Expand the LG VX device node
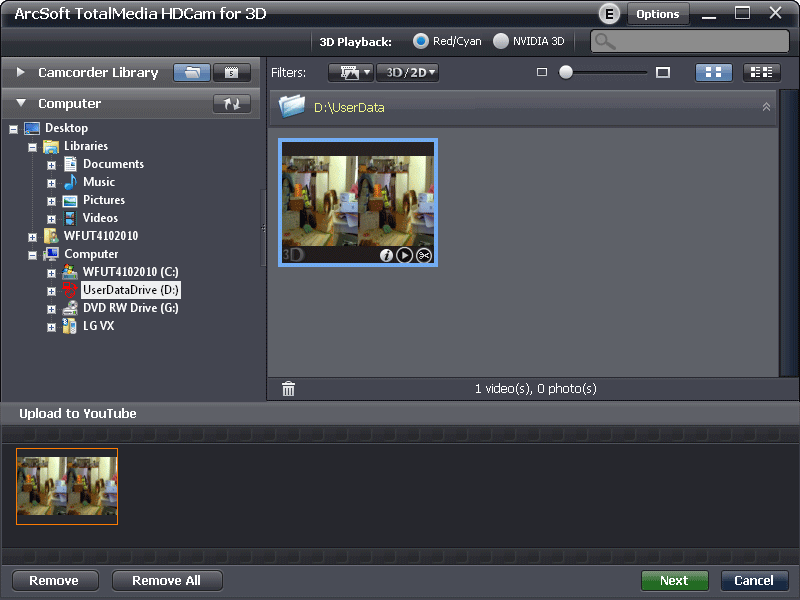 (x=51, y=328)
